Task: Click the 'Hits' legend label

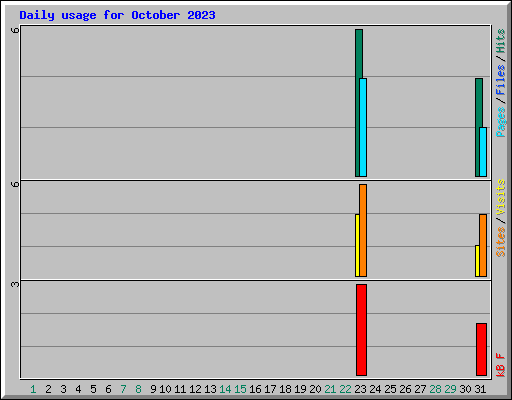Action: (x=501, y=41)
